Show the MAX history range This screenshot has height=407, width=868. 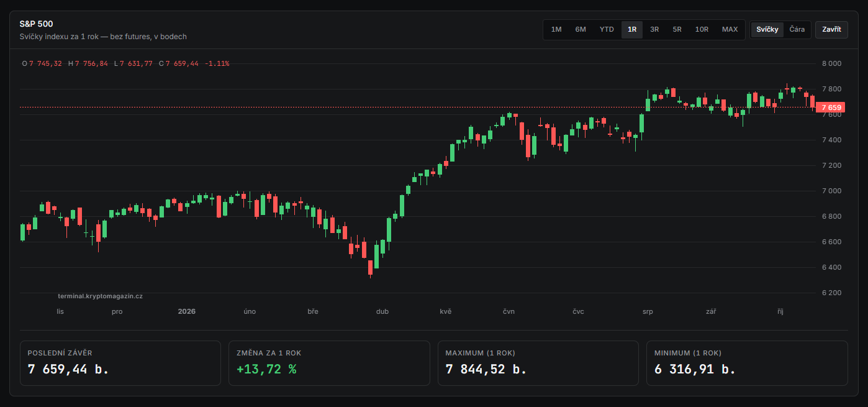730,29
